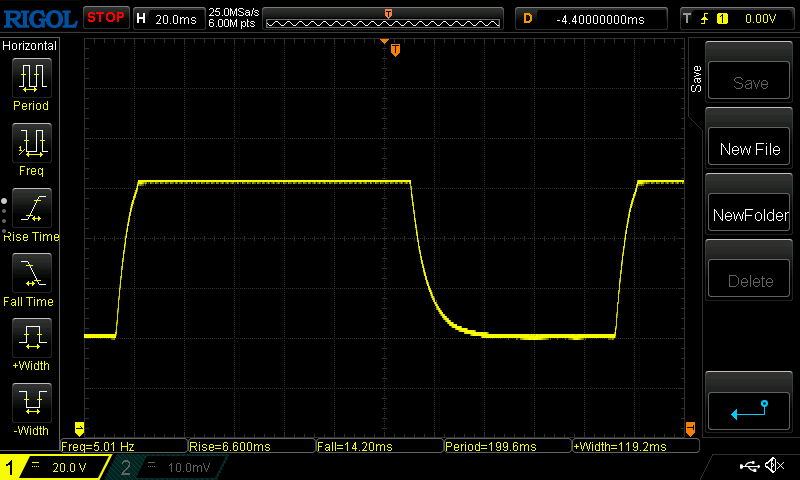Click the red STOP status indicator
The image size is (800, 480).
pos(106,18)
